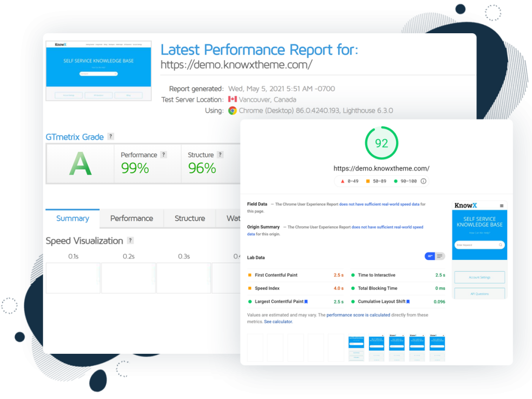This screenshot has height=399, width=532.
Task: Click the info icon in score legend
Action: point(423,181)
